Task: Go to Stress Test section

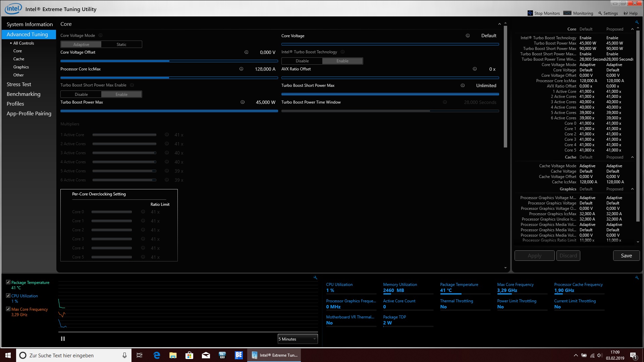Action: (19, 84)
